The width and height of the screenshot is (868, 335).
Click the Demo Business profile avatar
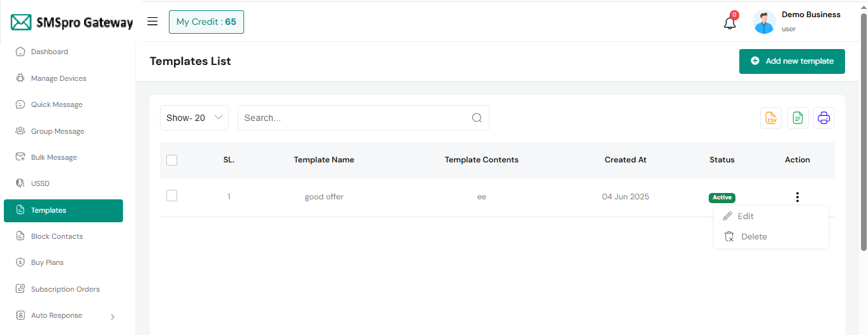[764, 22]
